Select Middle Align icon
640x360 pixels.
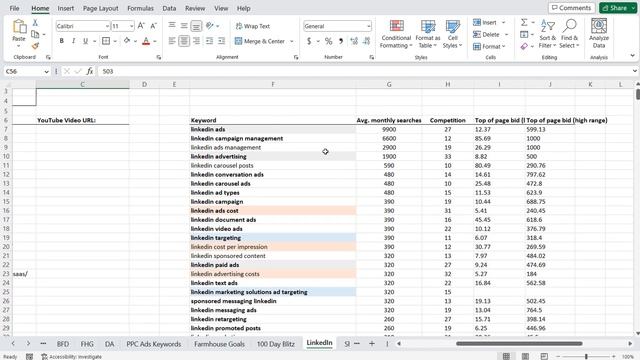point(184,26)
